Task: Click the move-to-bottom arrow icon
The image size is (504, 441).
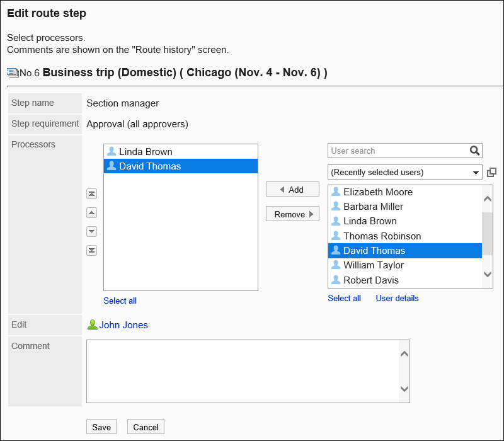Action: [91, 251]
